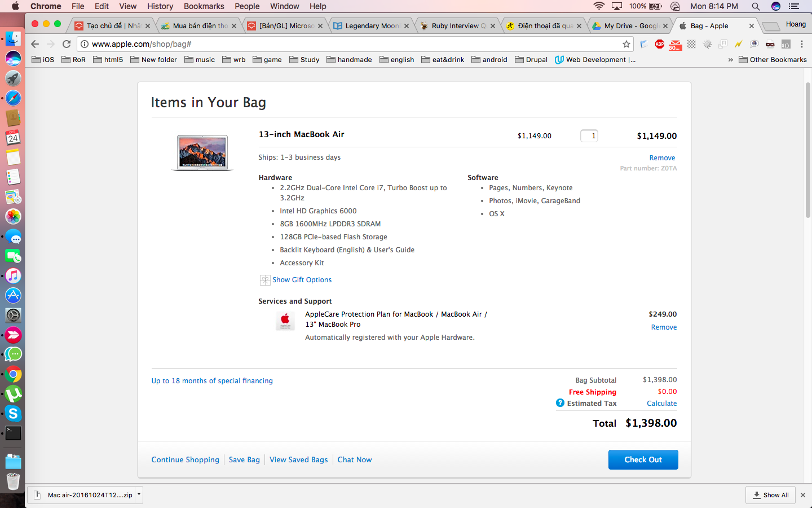Open the People menu

tap(247, 6)
